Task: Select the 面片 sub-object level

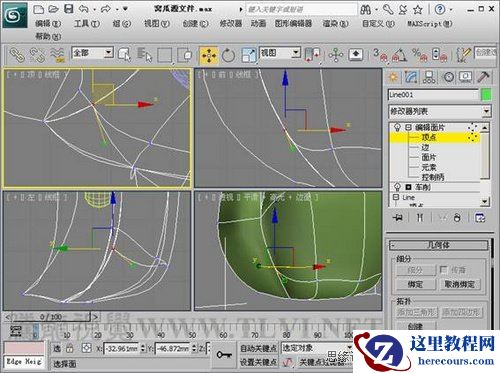Action: pos(429,157)
